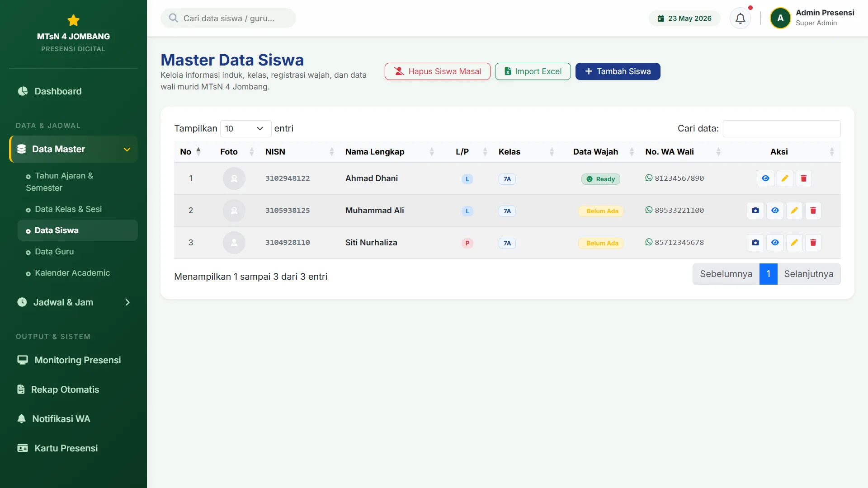View details of Siti Nurhaliza
Image resolution: width=868 pixels, height=488 pixels.
point(775,243)
